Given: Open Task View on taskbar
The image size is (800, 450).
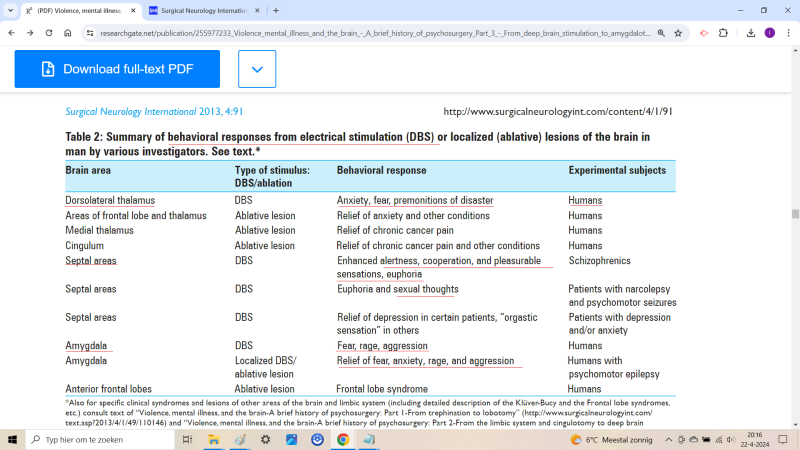Looking at the screenshot, I should (187, 439).
